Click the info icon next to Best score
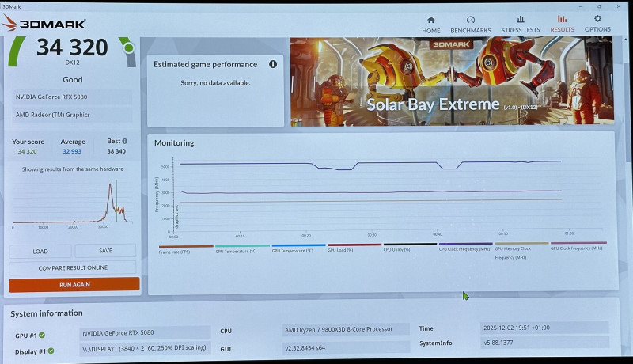The image size is (633, 364). pos(125,141)
